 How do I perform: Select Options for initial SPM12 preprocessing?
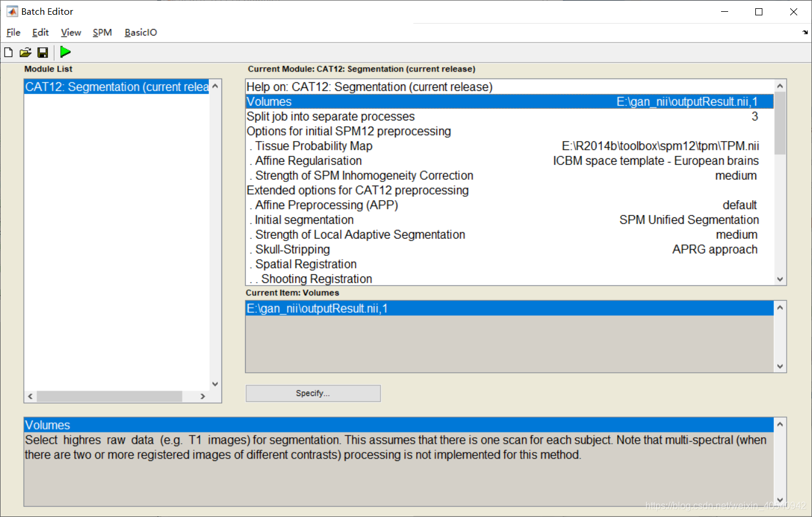click(510, 131)
